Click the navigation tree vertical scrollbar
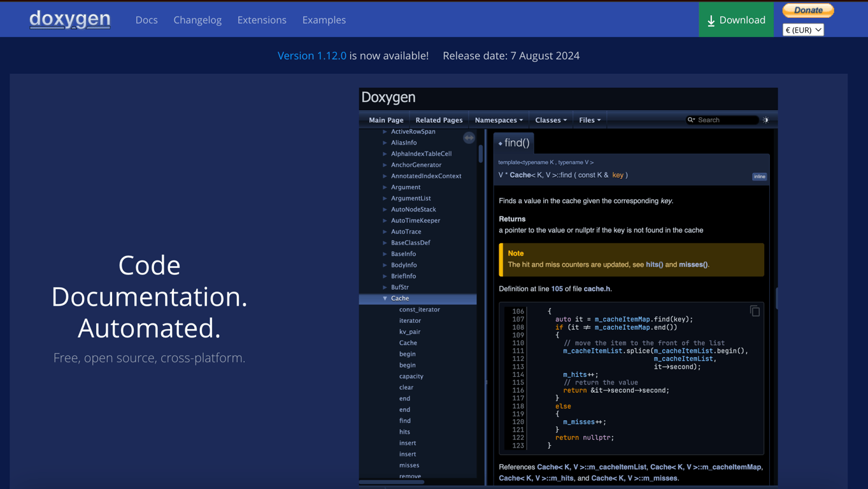Screen dimensions: 868x489 pyautogui.click(x=480, y=153)
